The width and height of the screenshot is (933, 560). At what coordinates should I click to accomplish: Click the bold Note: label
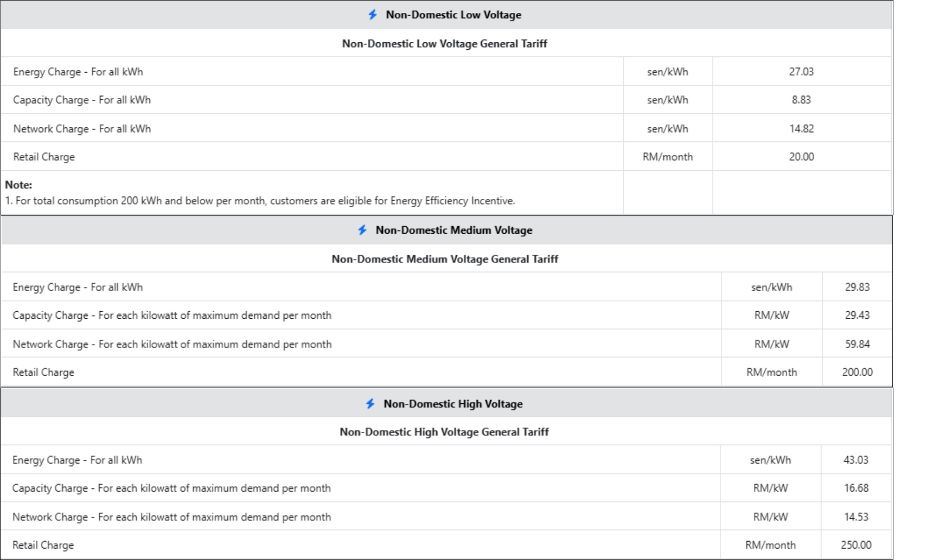18,185
